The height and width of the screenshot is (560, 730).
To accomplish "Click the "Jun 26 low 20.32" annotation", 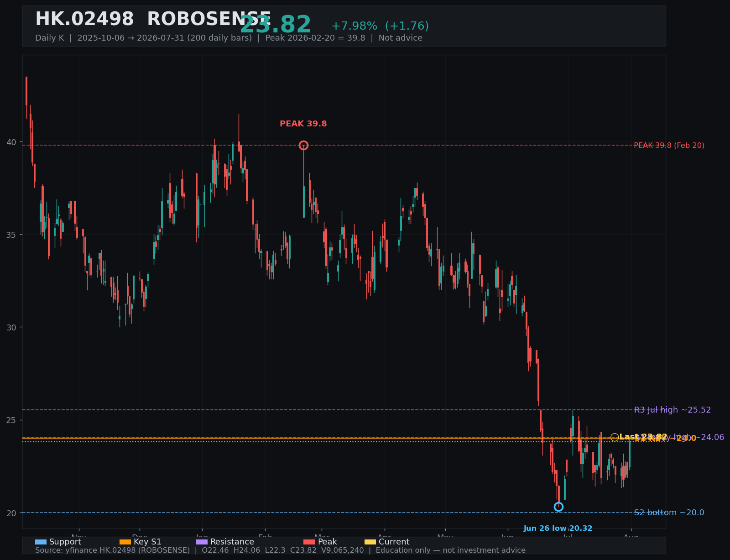I will [558, 529].
